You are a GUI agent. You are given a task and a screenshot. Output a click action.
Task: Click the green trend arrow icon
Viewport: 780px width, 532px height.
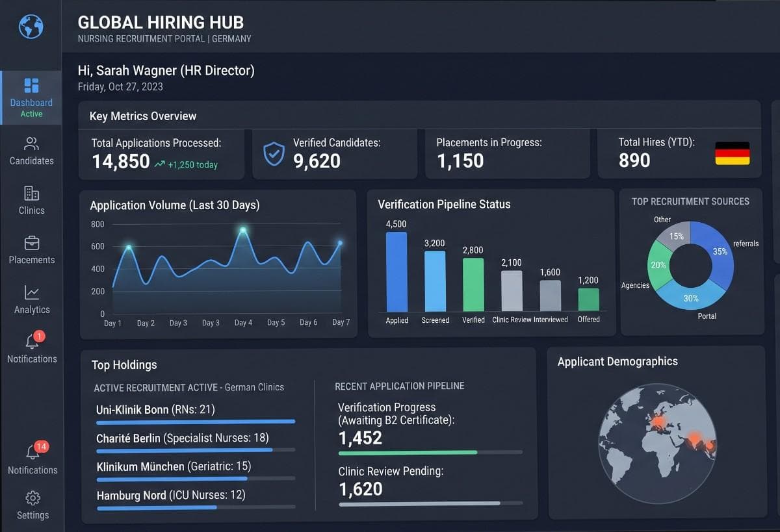coord(159,164)
